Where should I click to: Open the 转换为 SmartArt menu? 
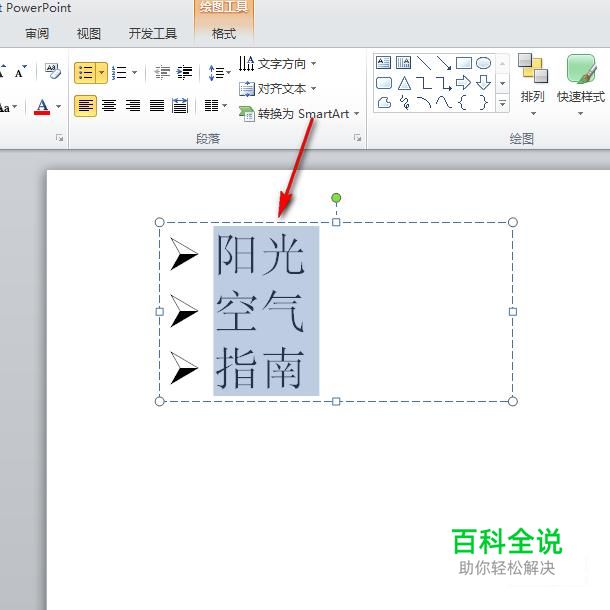tap(299, 114)
